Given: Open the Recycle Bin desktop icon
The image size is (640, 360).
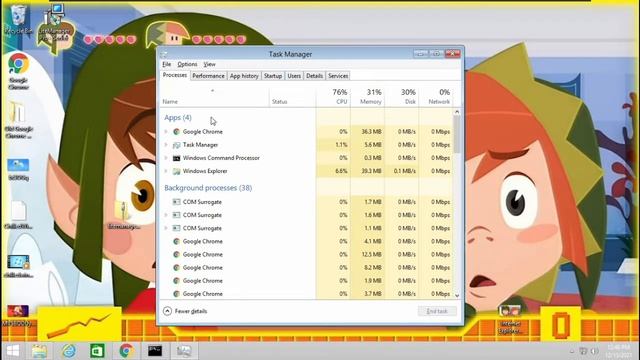Looking at the screenshot, I should [x=18, y=20].
